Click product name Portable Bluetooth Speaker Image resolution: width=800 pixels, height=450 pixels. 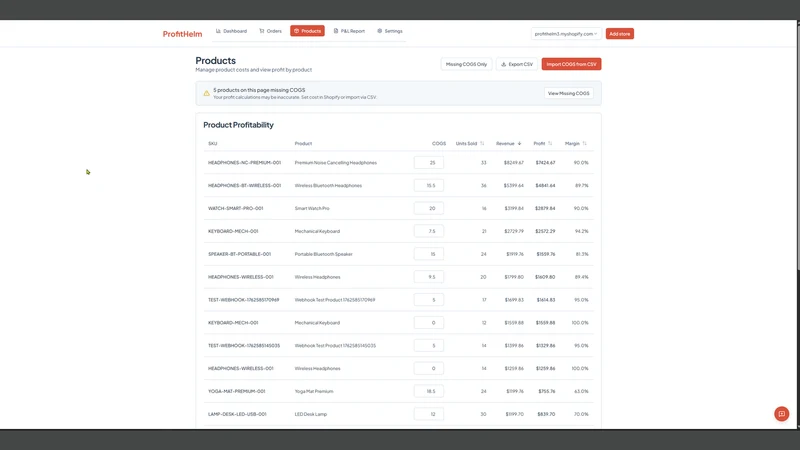click(x=323, y=254)
